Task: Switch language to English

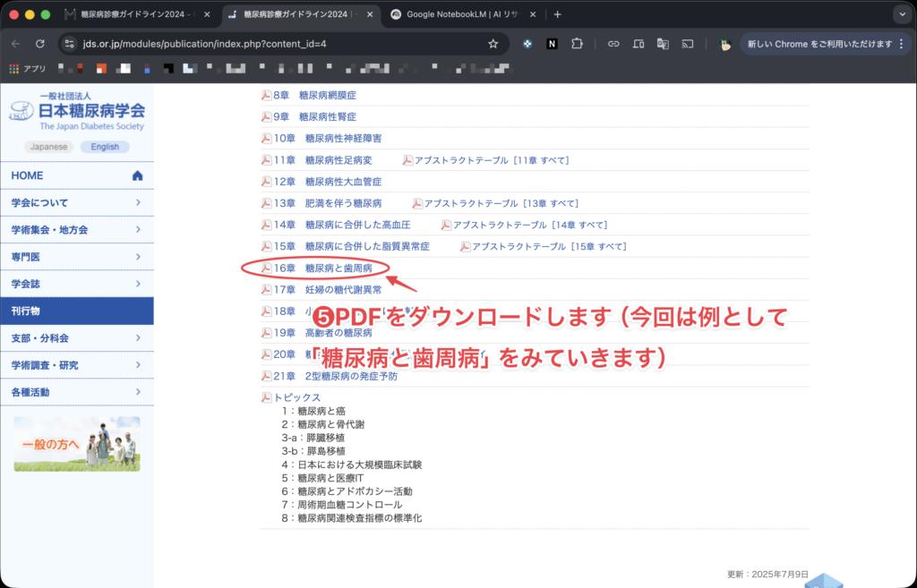Action: [x=105, y=147]
